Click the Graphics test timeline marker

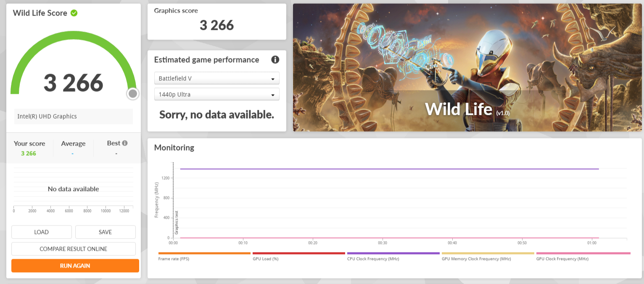(x=177, y=222)
